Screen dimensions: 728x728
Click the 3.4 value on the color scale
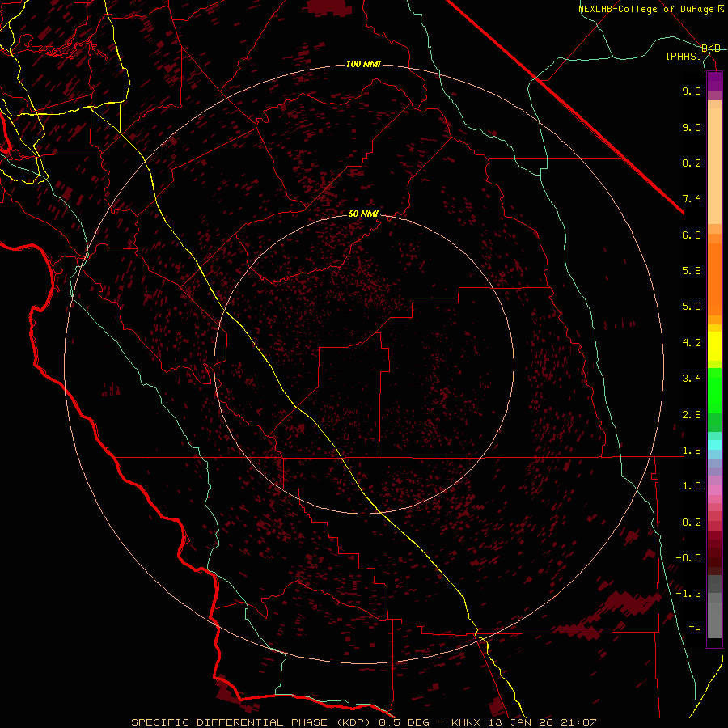click(x=692, y=379)
